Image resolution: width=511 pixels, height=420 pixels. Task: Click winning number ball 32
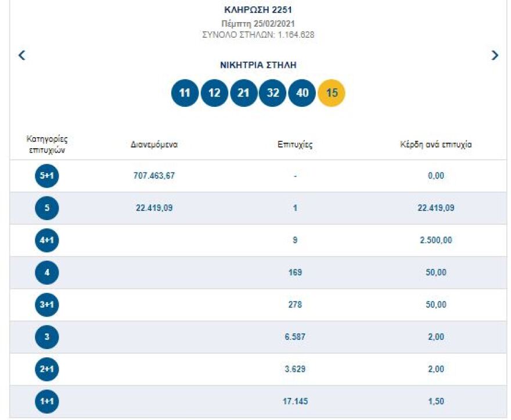(x=273, y=93)
